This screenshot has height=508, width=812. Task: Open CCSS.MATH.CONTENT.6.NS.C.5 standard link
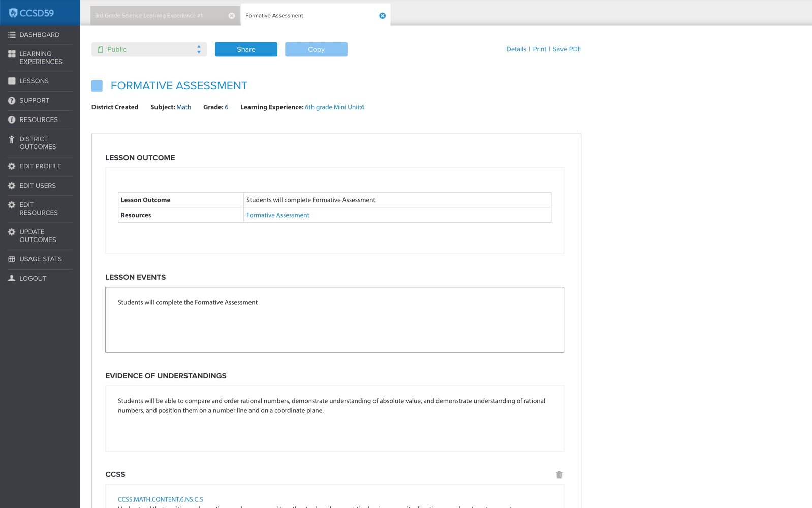pyautogui.click(x=161, y=499)
